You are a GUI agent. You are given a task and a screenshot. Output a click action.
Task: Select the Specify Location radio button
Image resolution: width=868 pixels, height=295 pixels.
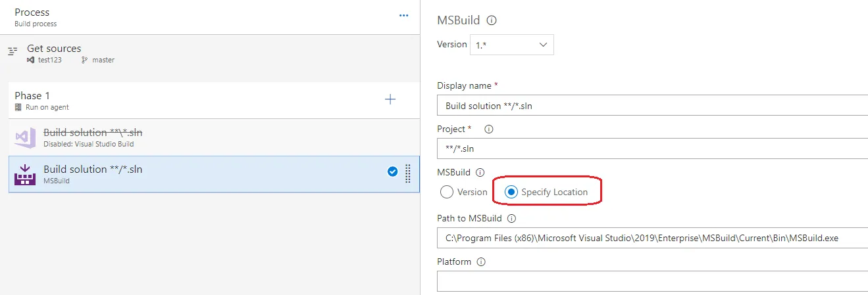click(x=511, y=192)
